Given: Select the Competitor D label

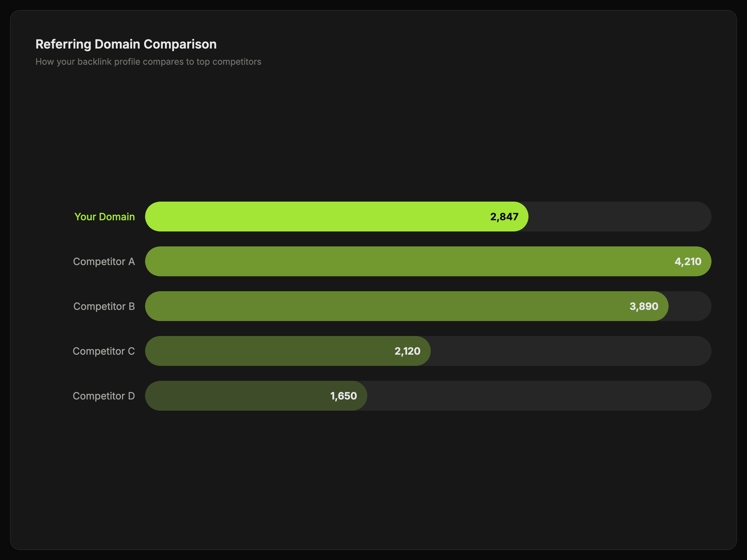Looking at the screenshot, I should click(104, 396).
